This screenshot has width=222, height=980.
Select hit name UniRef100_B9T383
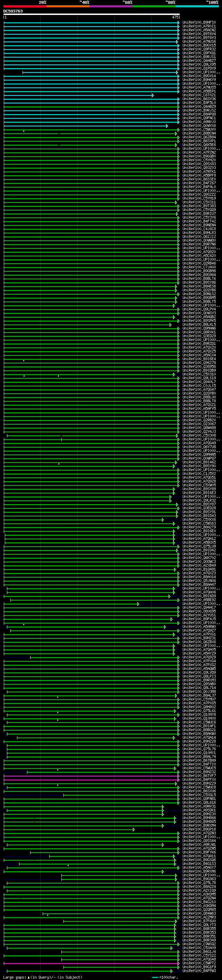pos(199,206)
